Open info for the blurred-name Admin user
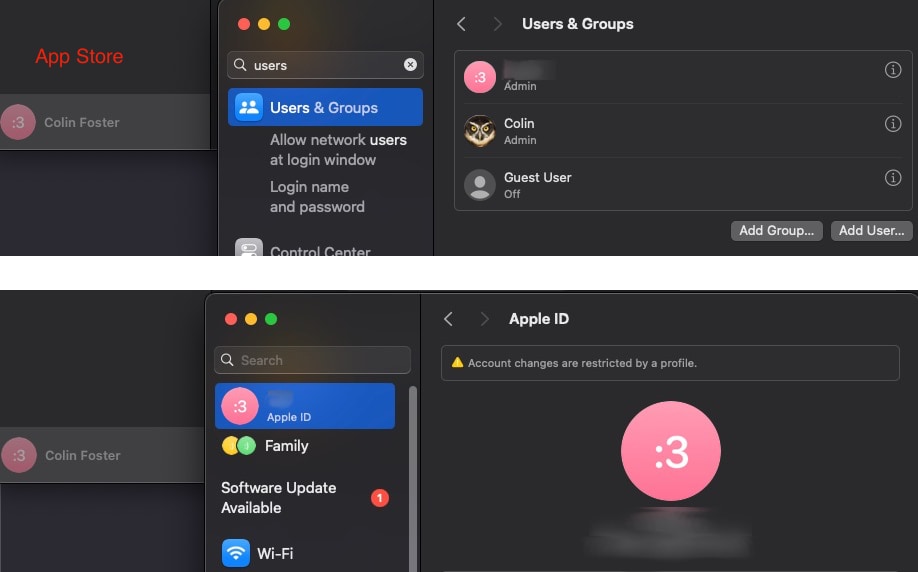 coord(892,70)
